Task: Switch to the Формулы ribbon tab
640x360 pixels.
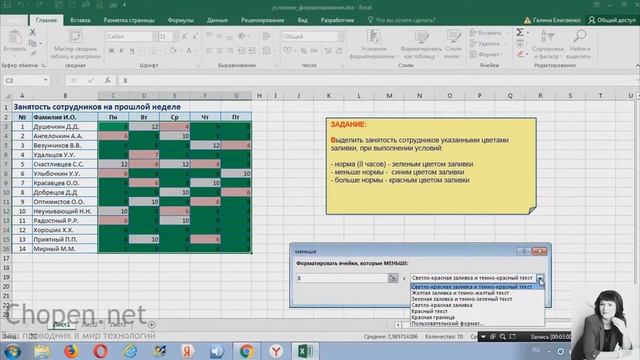Action: (180, 20)
